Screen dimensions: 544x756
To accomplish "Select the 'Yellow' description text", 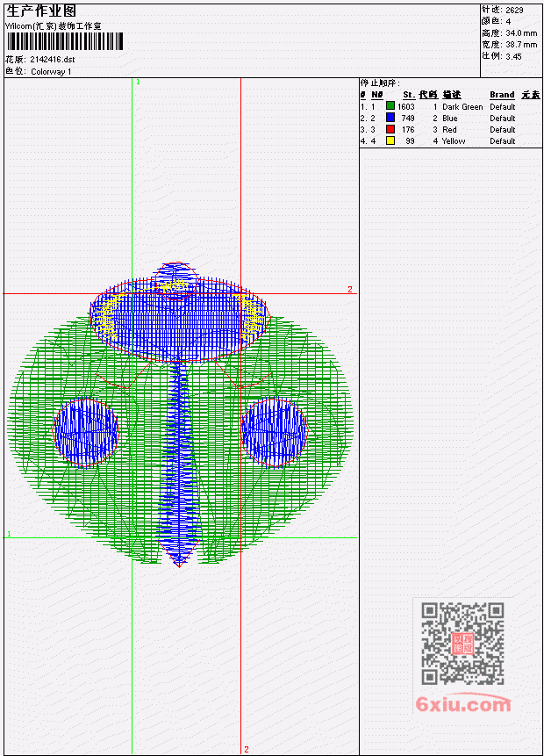I will [454, 141].
